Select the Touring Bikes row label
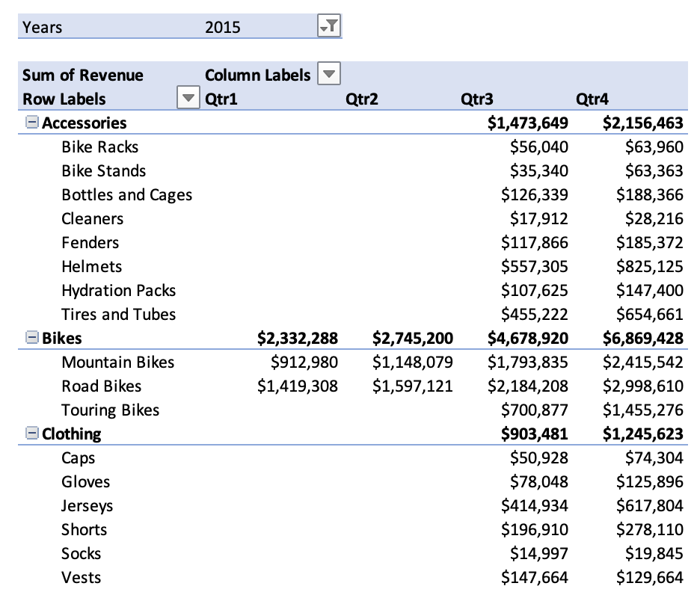The height and width of the screenshot is (595, 700). [110, 410]
